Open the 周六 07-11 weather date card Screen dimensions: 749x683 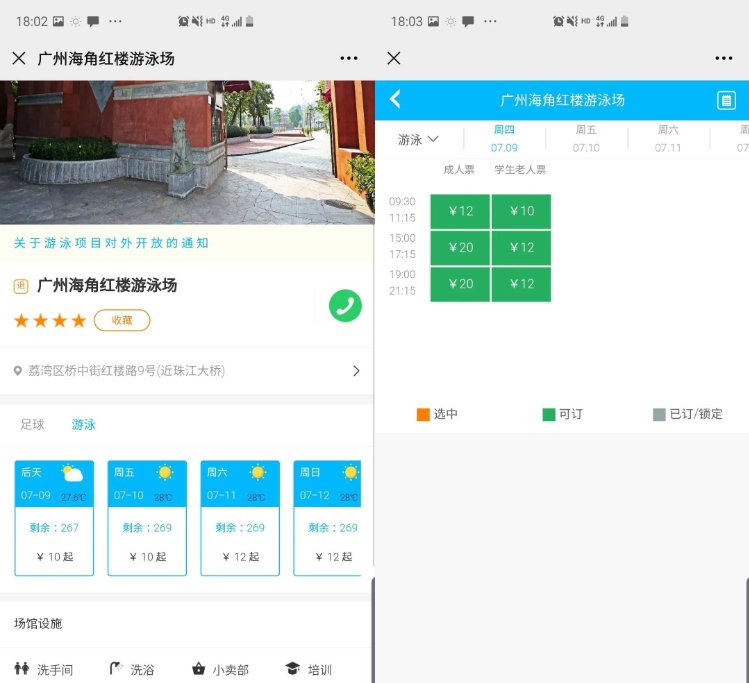coord(240,518)
